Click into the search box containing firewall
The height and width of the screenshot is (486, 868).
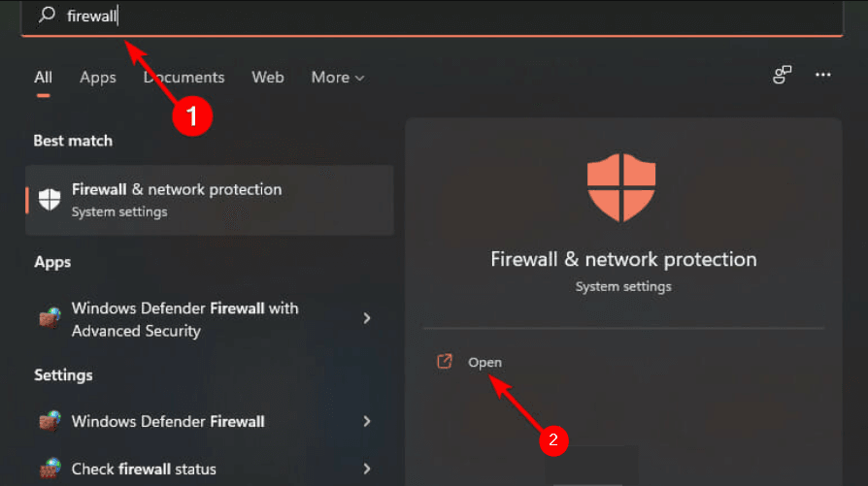pos(437,16)
